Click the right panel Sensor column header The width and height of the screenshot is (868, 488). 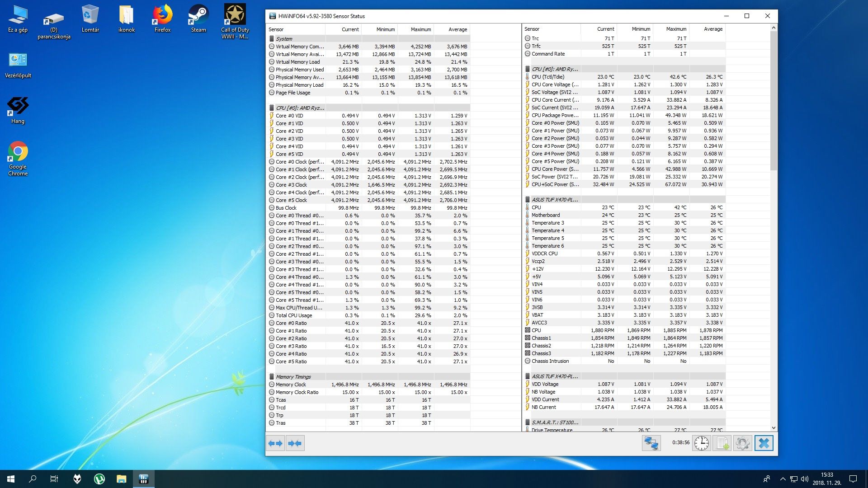click(x=552, y=29)
